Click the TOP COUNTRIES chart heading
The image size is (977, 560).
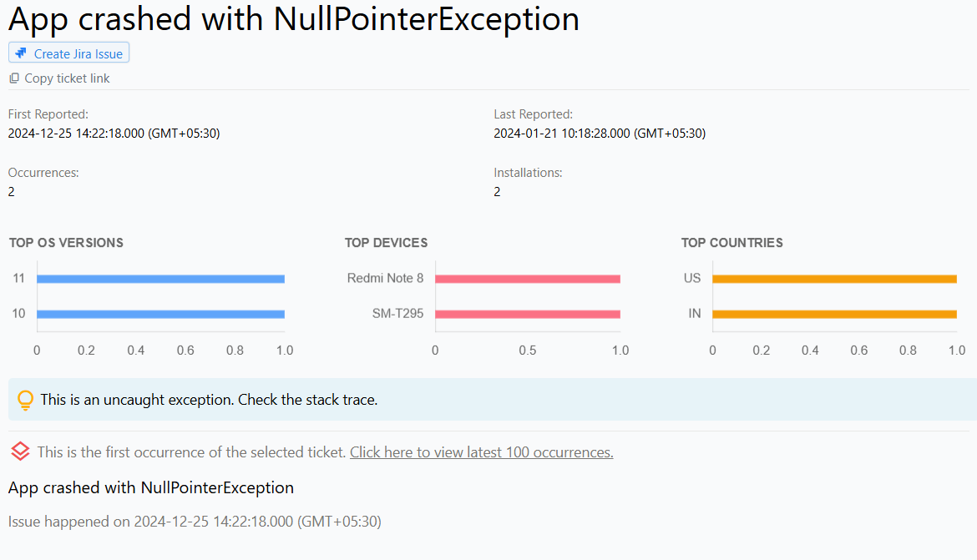(731, 243)
